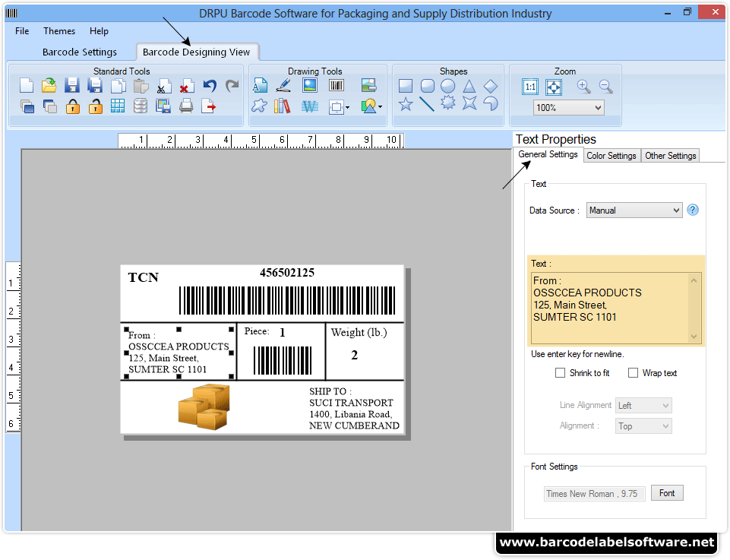Insert WordArt text with W icon
Viewport: 730px width, 560px height.
point(310,106)
